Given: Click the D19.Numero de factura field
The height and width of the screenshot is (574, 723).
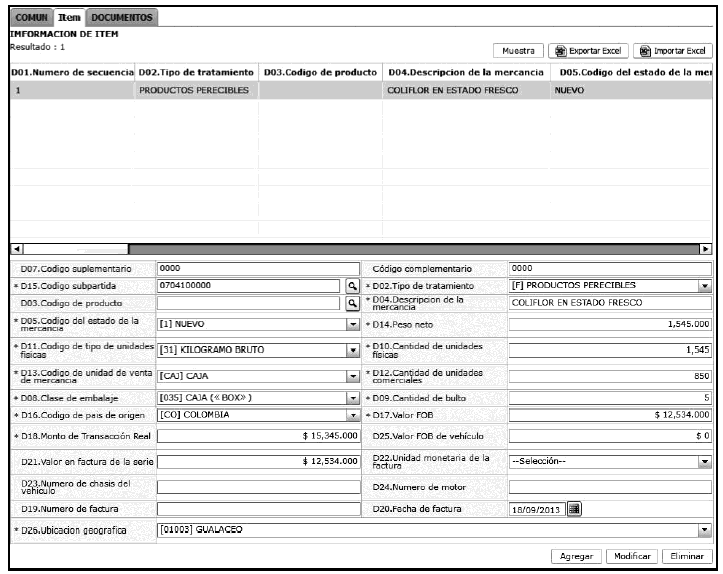Looking at the screenshot, I should click(258, 509).
